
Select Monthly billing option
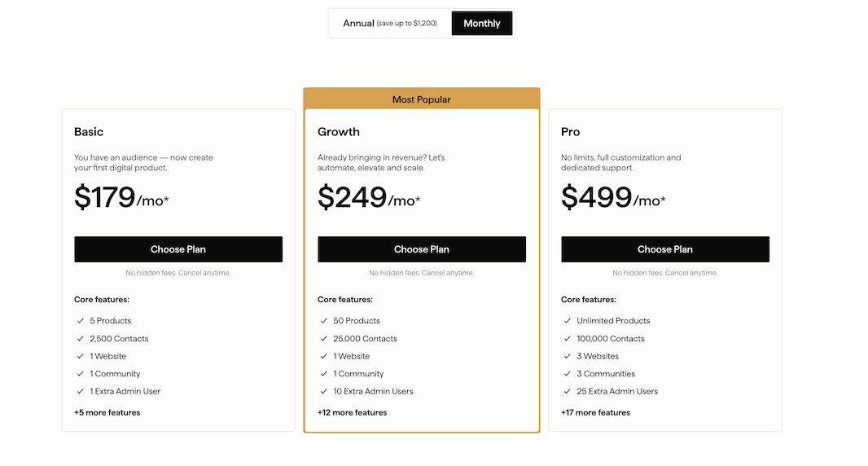pos(482,24)
